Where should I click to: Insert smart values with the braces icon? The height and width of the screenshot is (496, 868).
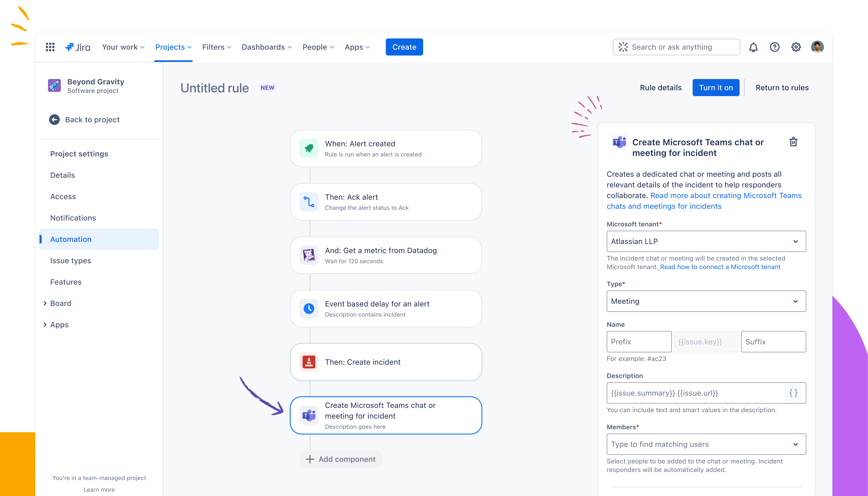[x=793, y=393]
